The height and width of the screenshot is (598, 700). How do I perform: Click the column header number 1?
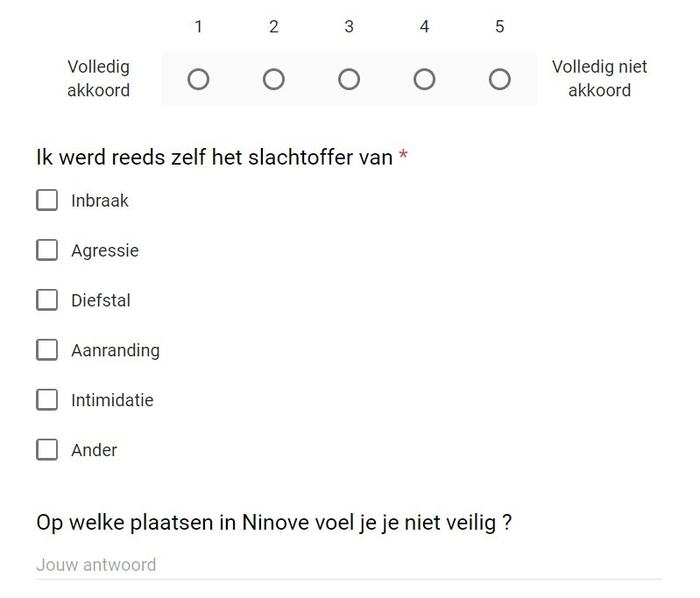199,27
